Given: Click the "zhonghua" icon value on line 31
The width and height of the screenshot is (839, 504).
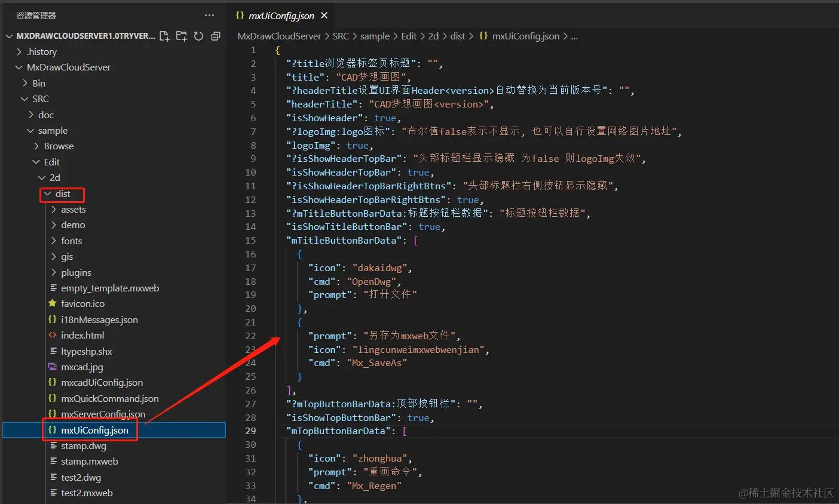Looking at the screenshot, I should click(380, 459).
